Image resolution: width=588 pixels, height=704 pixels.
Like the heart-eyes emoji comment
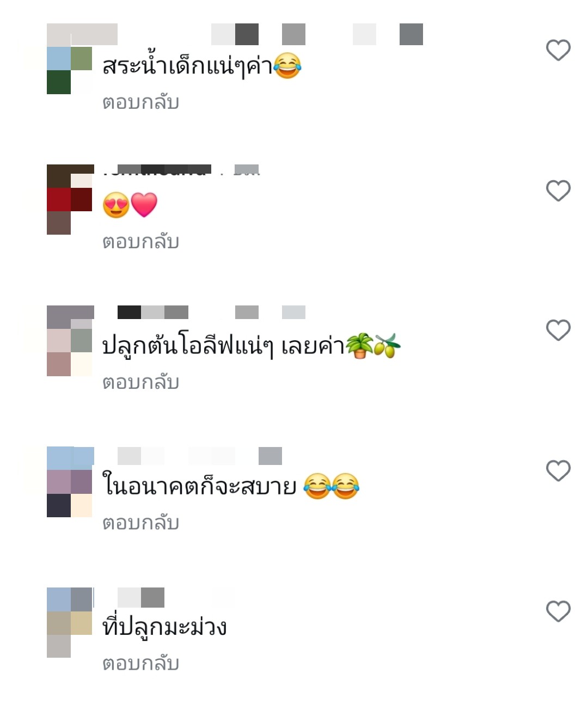point(558,191)
